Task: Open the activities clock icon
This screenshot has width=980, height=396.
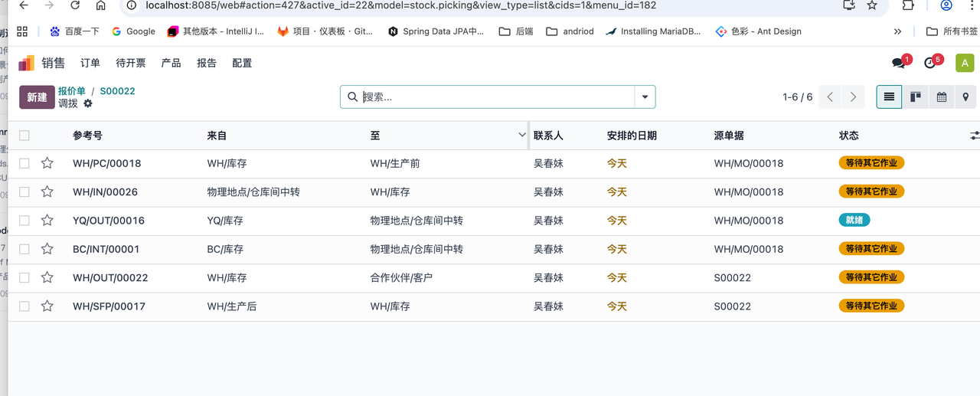Action: point(930,63)
